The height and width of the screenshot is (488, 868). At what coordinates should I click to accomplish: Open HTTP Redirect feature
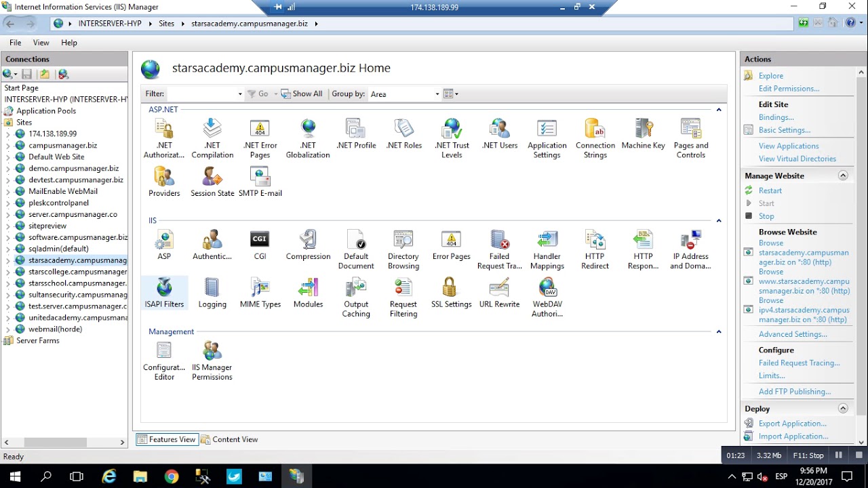click(595, 249)
